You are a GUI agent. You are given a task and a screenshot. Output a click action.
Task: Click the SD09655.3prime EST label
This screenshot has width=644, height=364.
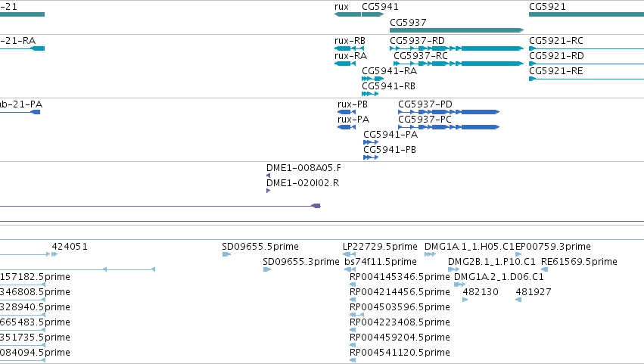point(301,262)
